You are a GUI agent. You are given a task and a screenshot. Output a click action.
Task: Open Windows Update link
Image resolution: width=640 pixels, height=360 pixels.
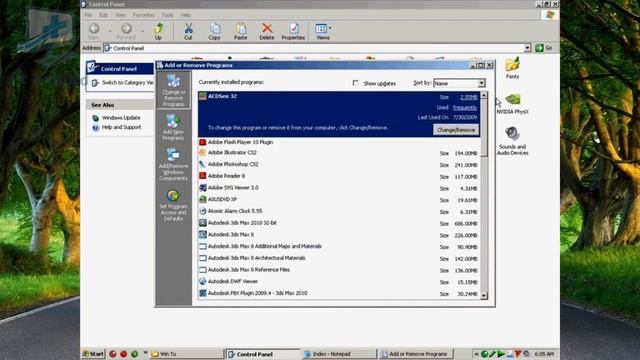click(121, 118)
